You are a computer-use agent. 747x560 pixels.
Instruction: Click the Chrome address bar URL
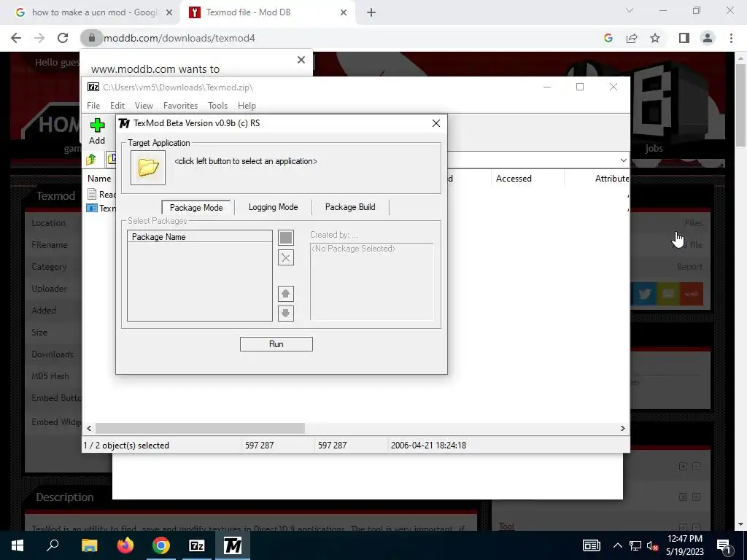click(179, 38)
